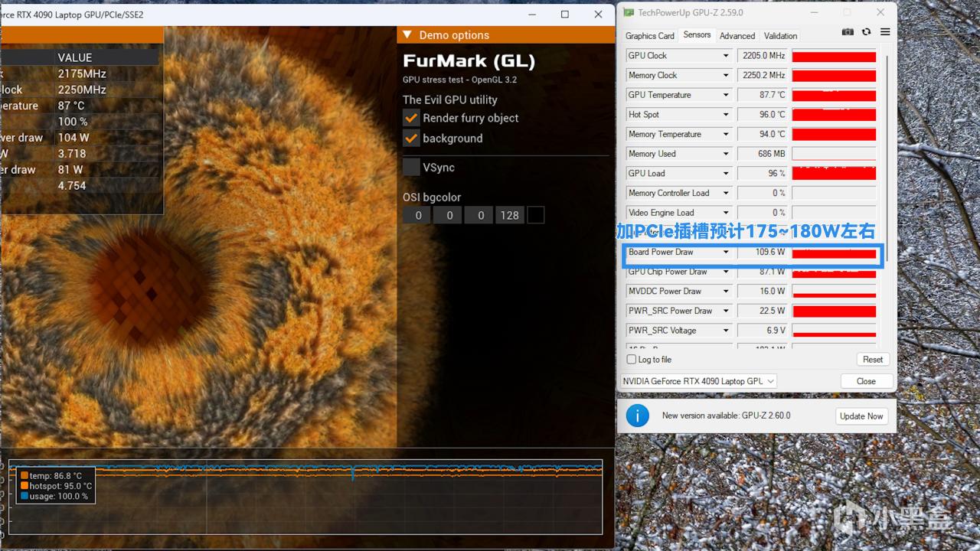Go to the Validation tab
The height and width of the screenshot is (551, 980).
(780, 36)
